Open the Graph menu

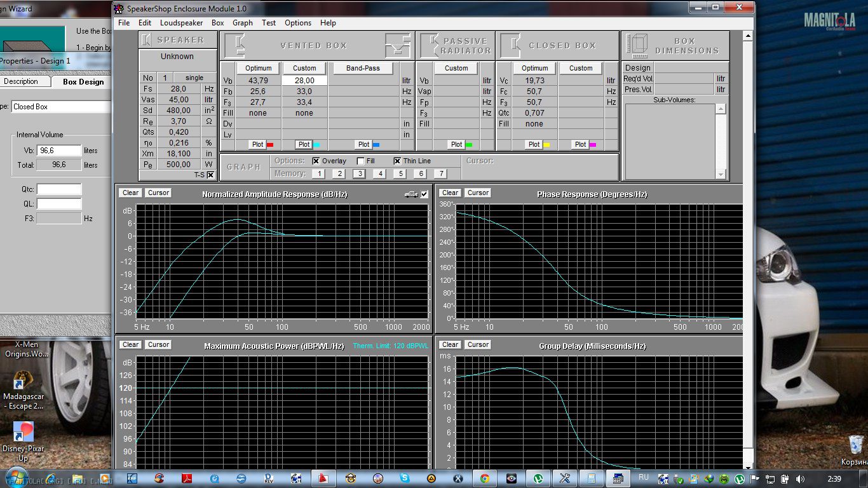coord(242,23)
